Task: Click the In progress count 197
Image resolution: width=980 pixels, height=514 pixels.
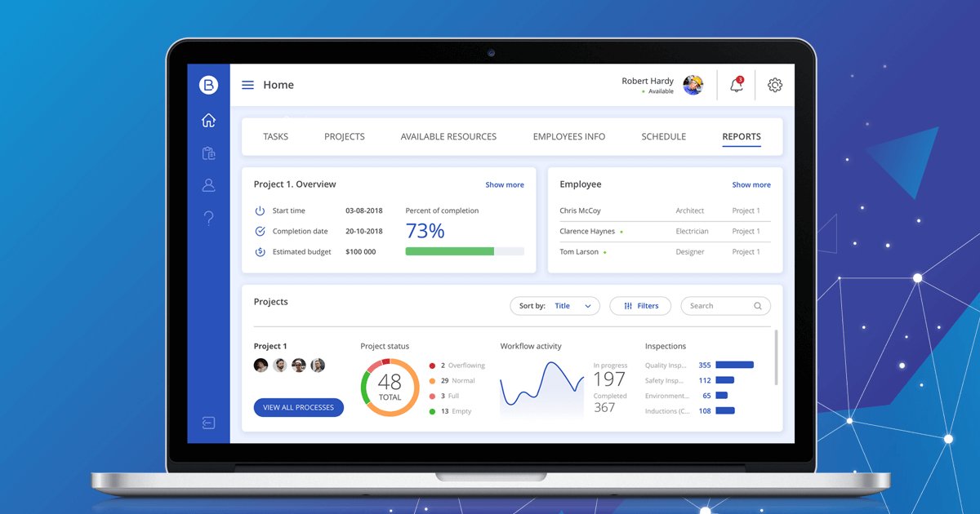Action: [609, 379]
